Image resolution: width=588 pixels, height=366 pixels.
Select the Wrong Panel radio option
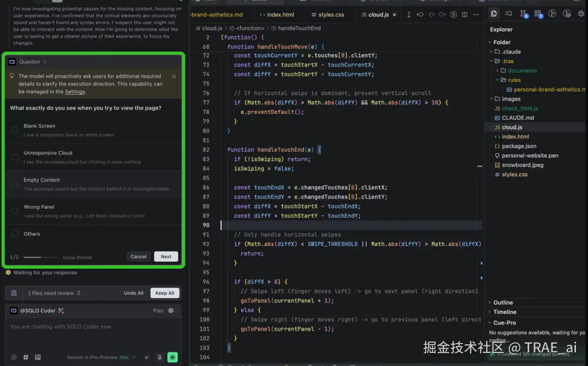tap(15, 211)
